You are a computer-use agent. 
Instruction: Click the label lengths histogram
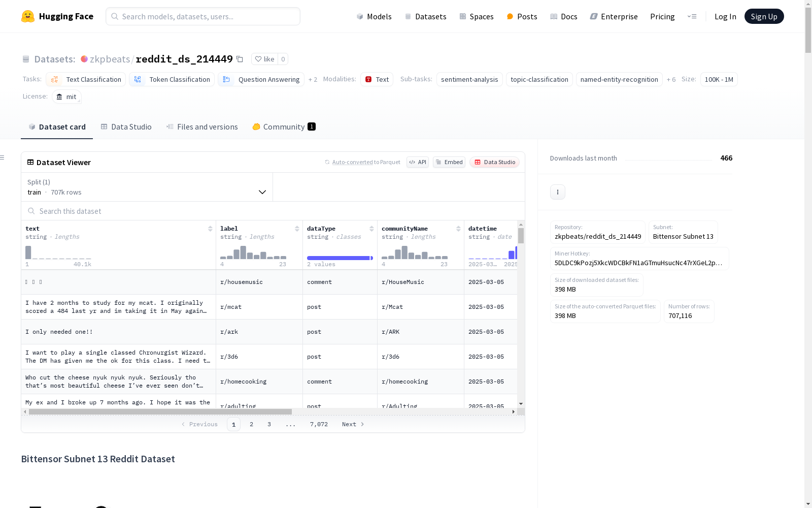tap(253, 252)
